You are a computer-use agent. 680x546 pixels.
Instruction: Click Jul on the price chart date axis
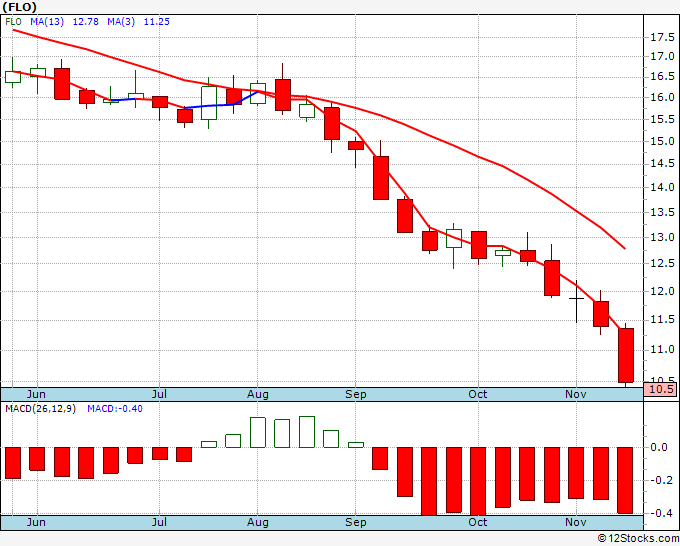pos(159,394)
